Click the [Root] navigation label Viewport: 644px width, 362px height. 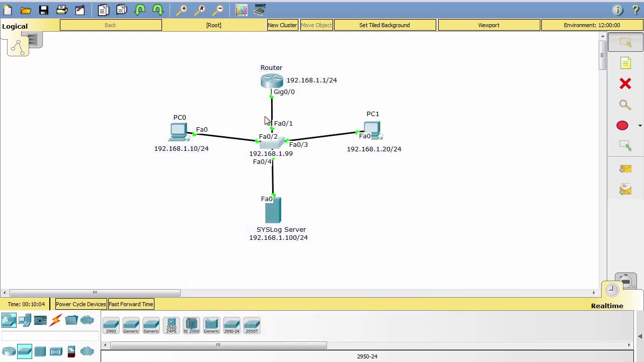(x=213, y=25)
